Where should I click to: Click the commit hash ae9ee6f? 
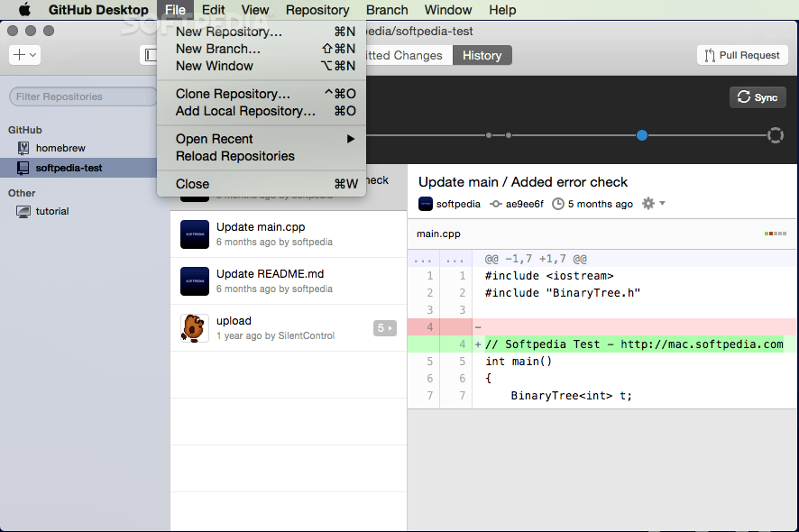(524, 204)
